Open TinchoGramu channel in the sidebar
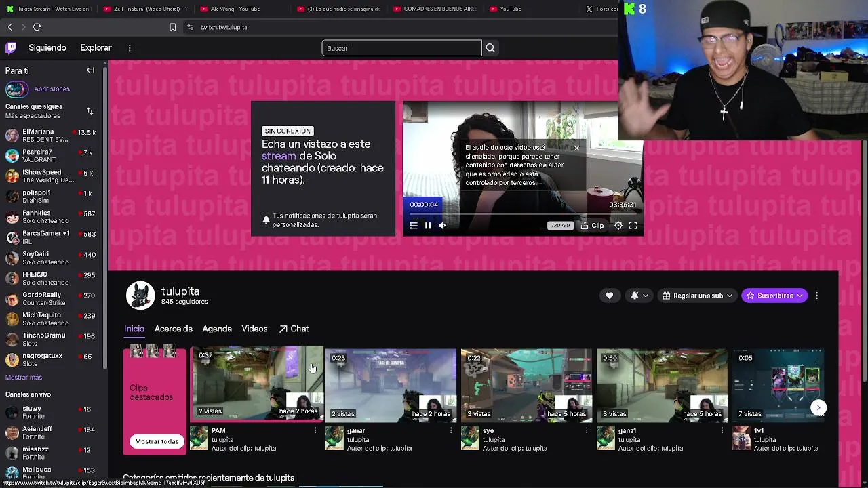The height and width of the screenshot is (488, 868). (52, 339)
